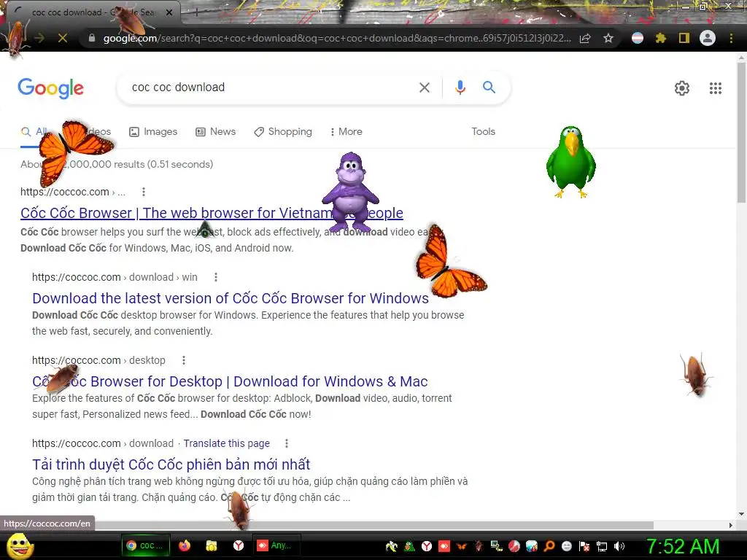This screenshot has width=747, height=560.
Task: Close the coc coc download tab
Action: coord(169,12)
